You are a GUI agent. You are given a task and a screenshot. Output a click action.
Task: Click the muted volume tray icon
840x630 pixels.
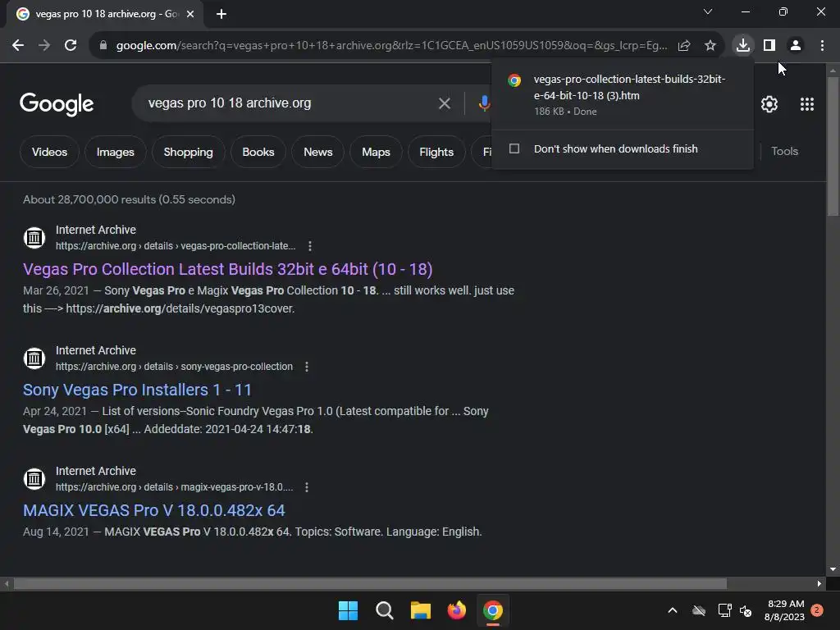click(745, 610)
